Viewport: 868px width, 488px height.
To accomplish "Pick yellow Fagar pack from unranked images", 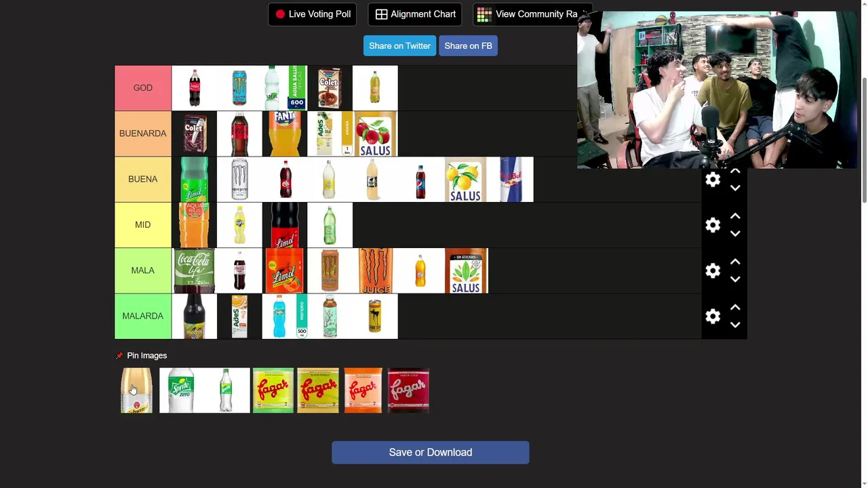I will 318,390.
